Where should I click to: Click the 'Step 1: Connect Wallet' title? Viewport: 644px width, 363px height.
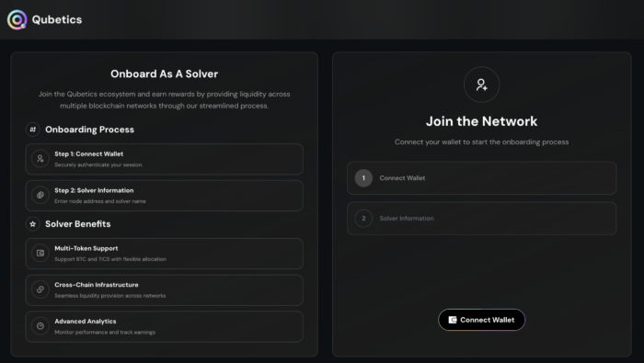pos(88,153)
